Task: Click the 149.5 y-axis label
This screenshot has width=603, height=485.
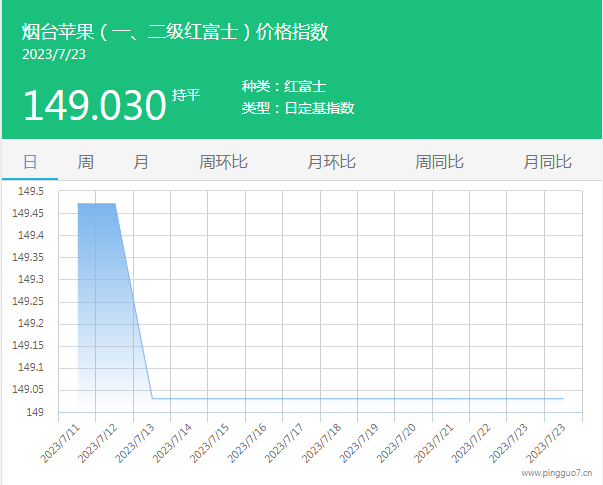Action: click(x=28, y=191)
